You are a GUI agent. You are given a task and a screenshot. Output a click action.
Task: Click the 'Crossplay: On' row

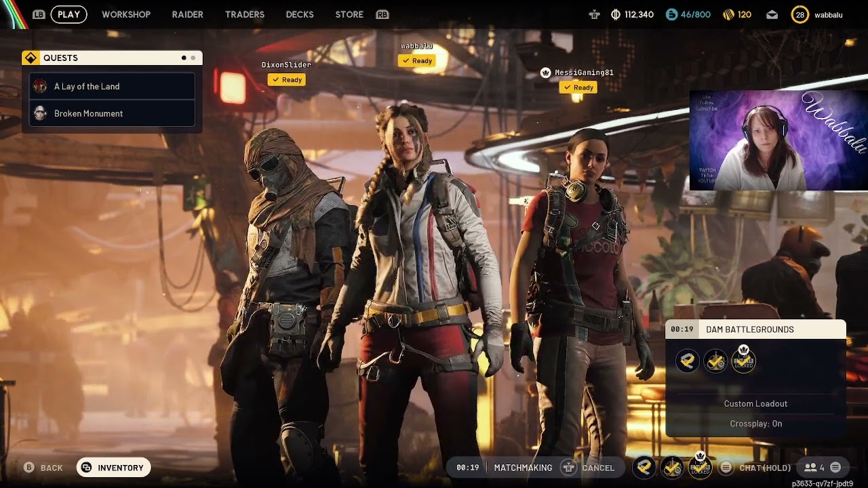755,424
